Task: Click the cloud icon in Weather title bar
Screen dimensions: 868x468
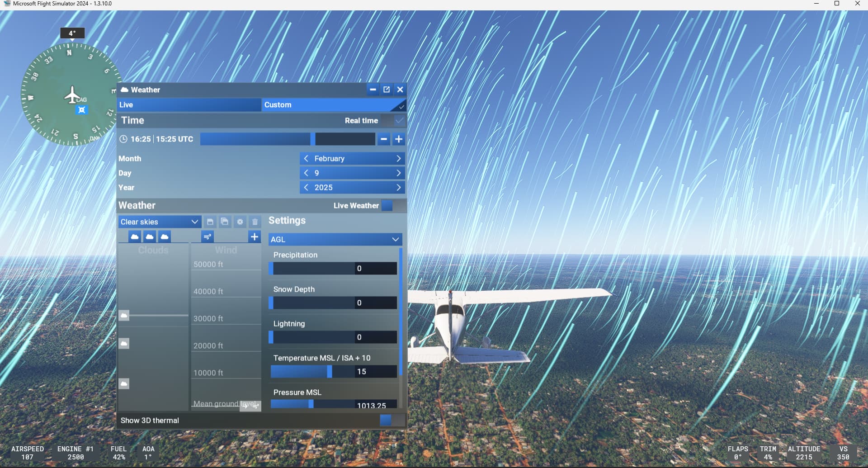Action: [x=124, y=90]
